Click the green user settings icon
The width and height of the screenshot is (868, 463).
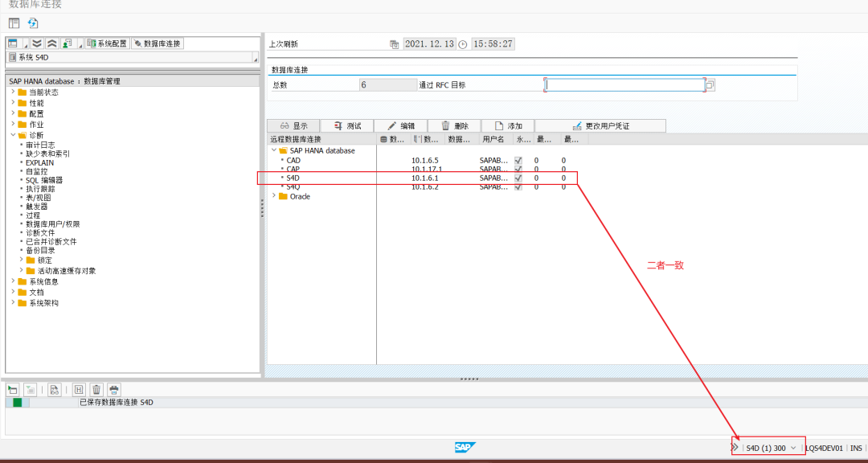(67, 43)
